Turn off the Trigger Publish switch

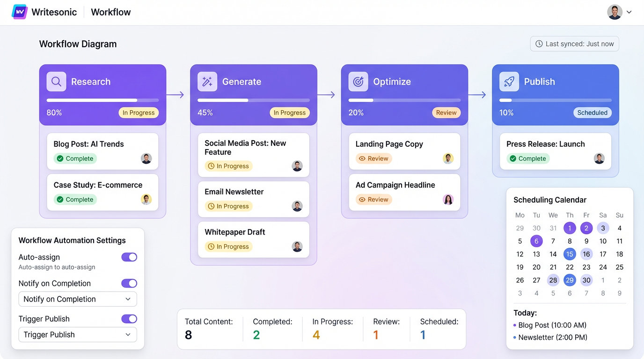click(x=129, y=319)
